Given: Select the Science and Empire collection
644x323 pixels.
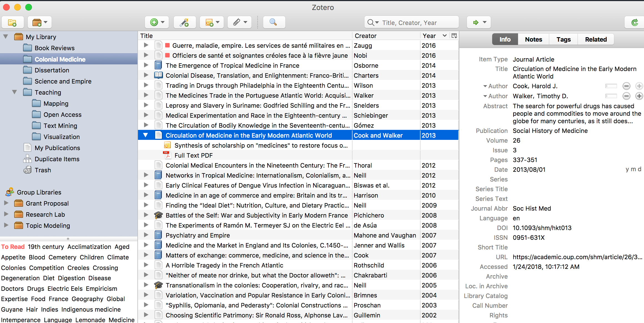Looking at the screenshot, I should coord(63,81).
